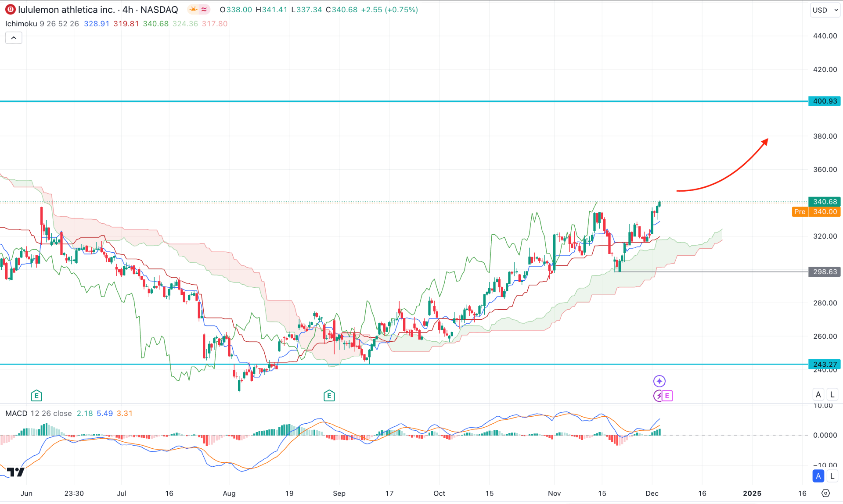The image size is (843, 504).
Task: Click the lululemon logo icon
Action: pyautogui.click(x=10, y=10)
